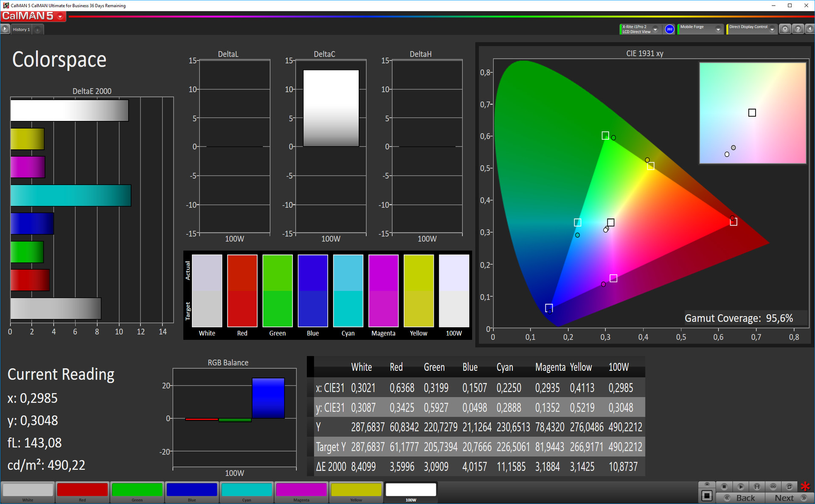
Task: Add a new history tab
Action: pos(38,30)
